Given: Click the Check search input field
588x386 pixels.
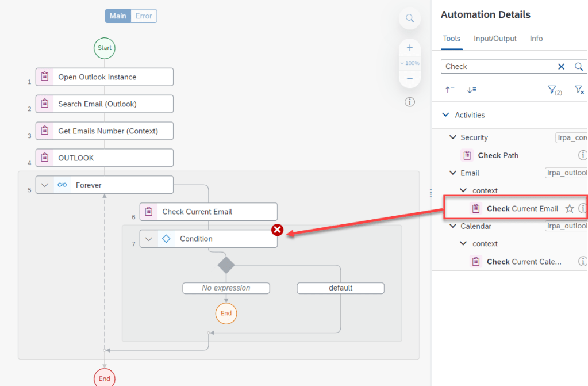Looking at the screenshot, I should pos(497,67).
